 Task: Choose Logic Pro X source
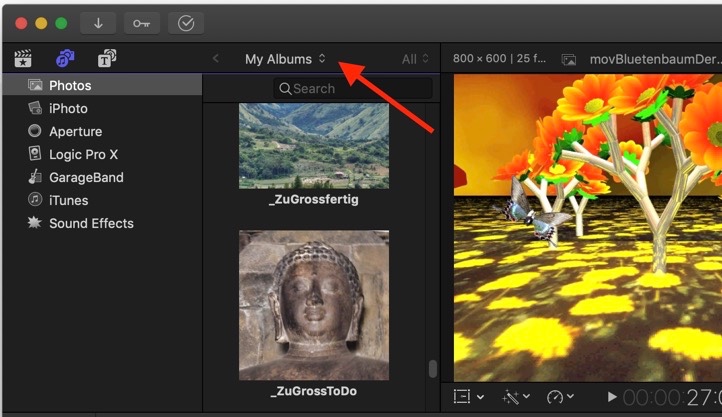[x=83, y=154]
